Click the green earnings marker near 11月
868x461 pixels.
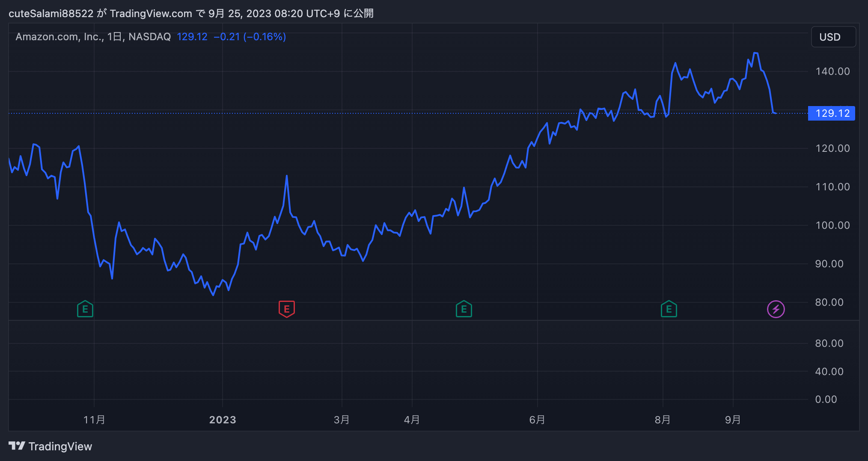[x=85, y=309]
